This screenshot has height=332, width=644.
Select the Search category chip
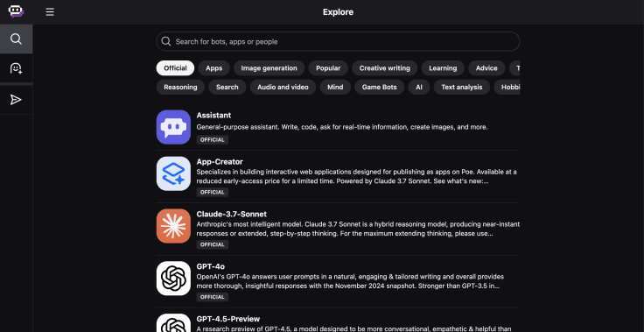click(227, 88)
